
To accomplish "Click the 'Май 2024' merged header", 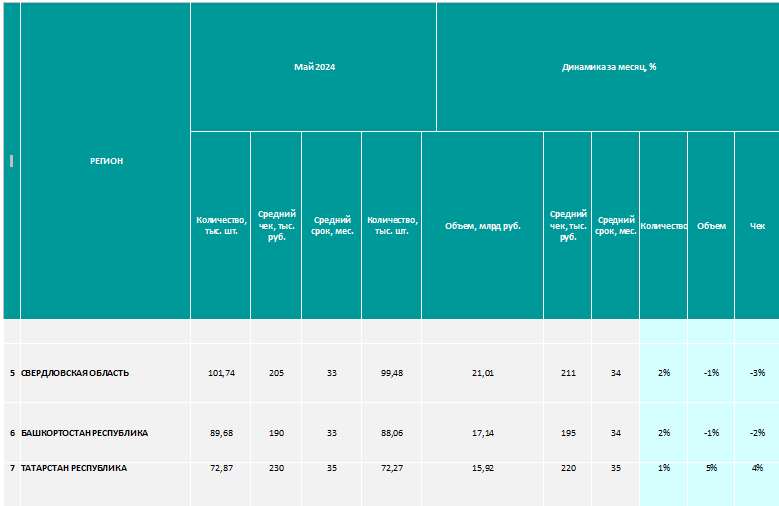I will [x=313, y=67].
